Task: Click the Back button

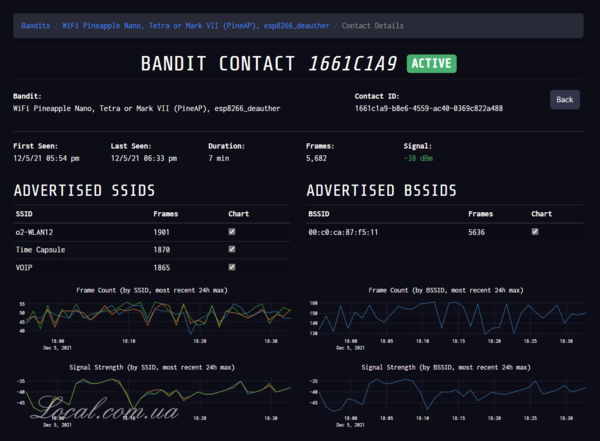Action: point(564,100)
